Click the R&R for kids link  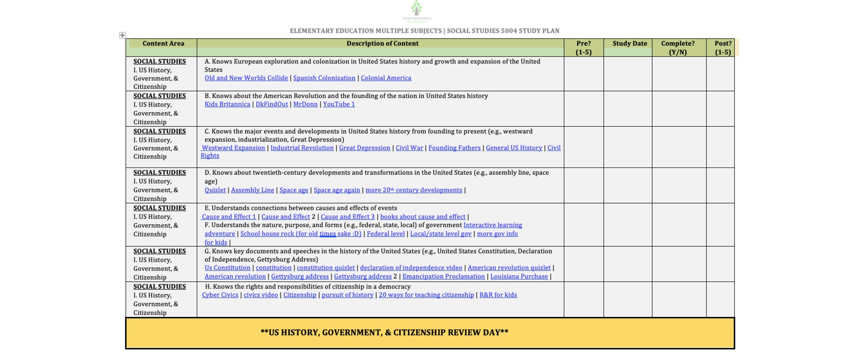(498, 295)
